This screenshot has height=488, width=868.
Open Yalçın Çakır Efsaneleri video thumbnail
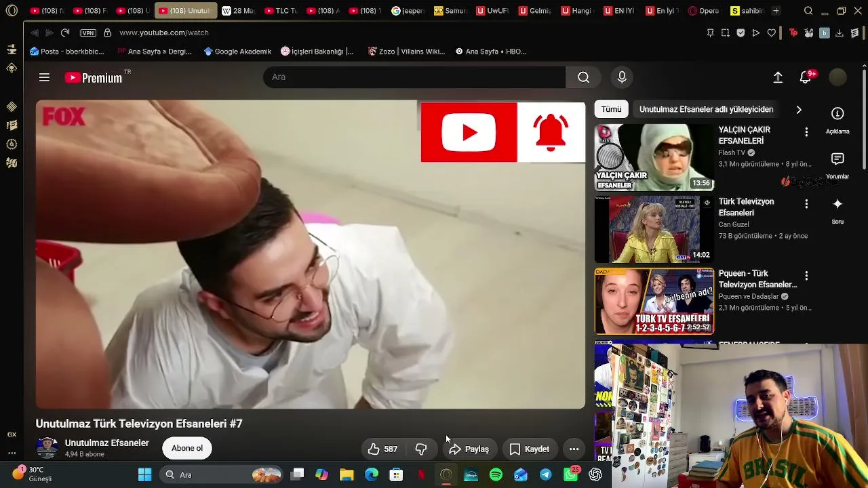tap(654, 157)
